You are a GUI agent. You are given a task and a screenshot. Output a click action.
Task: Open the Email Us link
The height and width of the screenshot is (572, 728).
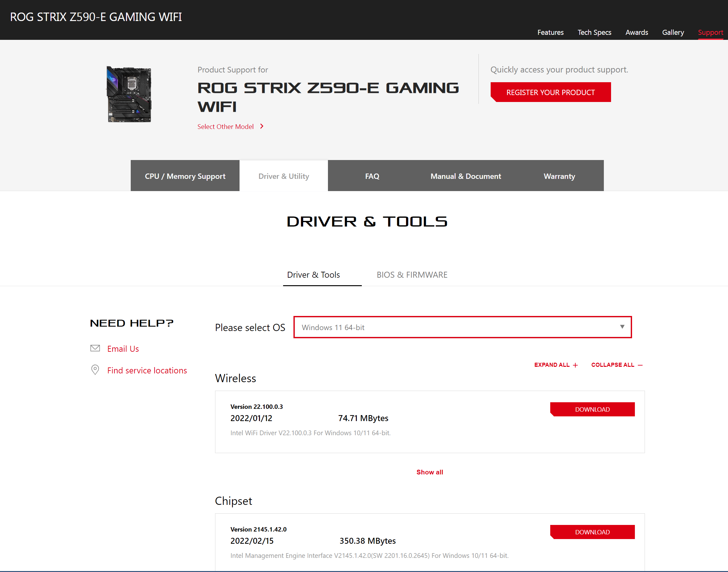pyautogui.click(x=123, y=349)
